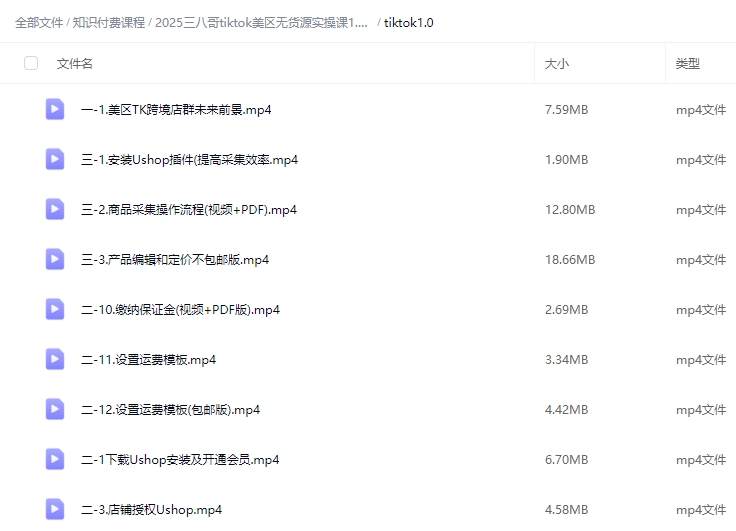Tick the select-all checkbox beside 文件名
The width and height of the screenshot is (736, 531).
31,63
